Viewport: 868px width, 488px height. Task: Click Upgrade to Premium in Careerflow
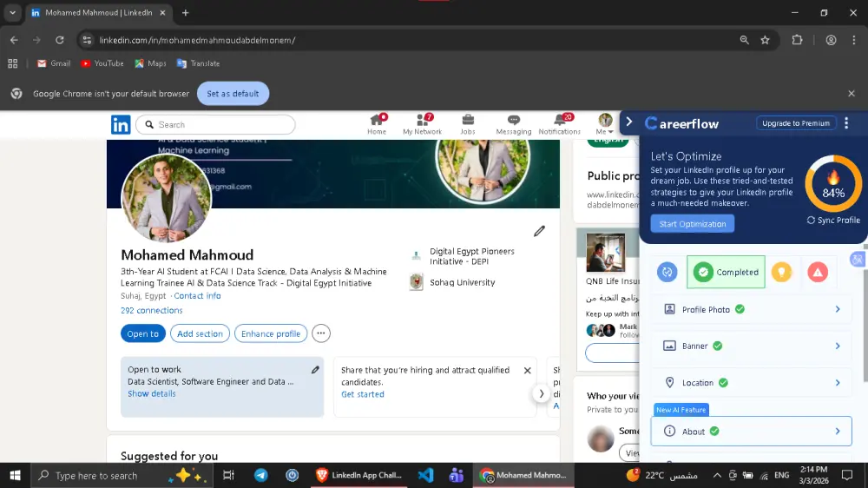click(795, 123)
